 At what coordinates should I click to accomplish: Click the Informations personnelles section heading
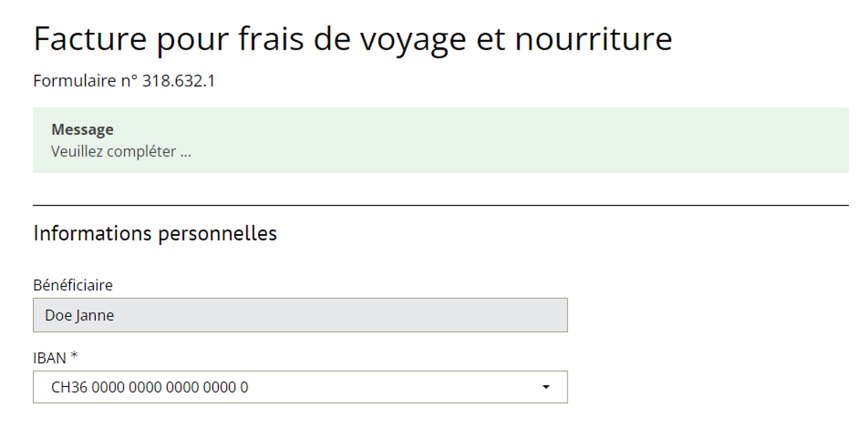pyautogui.click(x=155, y=233)
